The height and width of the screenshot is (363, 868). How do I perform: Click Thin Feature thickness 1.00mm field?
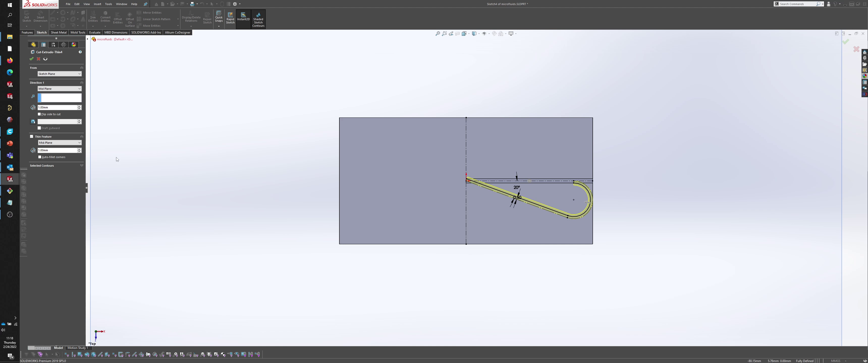click(x=57, y=150)
